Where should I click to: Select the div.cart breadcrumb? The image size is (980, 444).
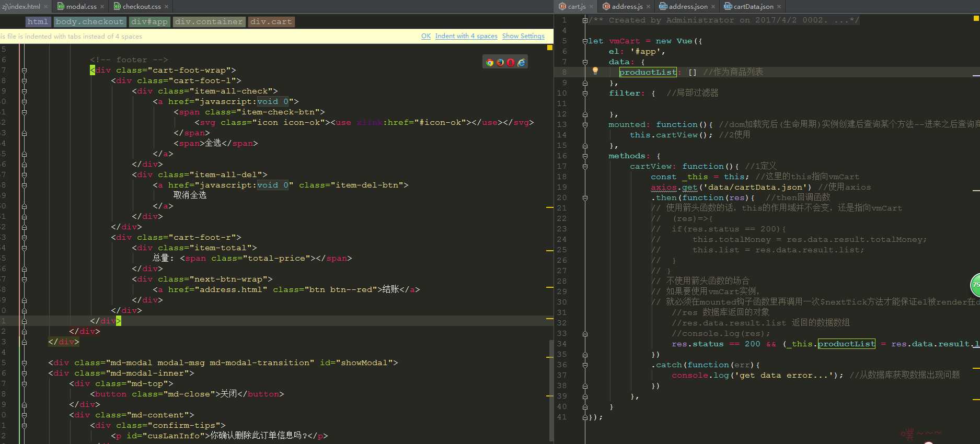[x=271, y=21]
